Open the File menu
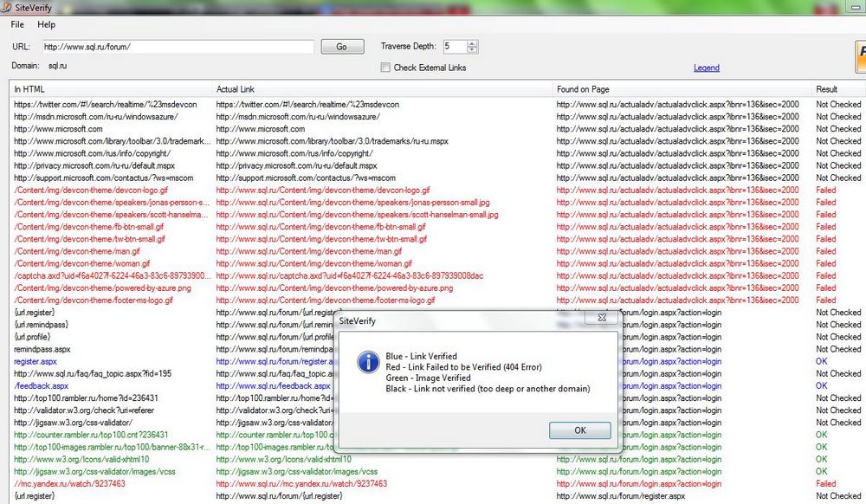This screenshot has height=504, width=866. pos(17,25)
